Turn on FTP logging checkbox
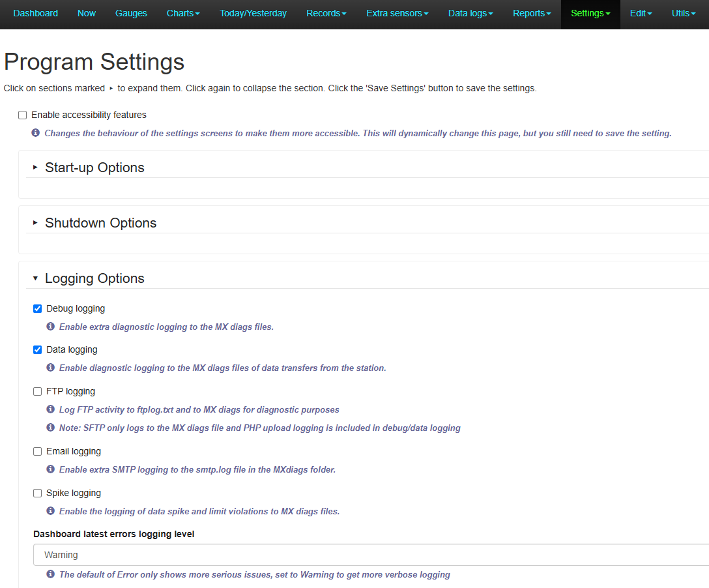 pos(38,392)
